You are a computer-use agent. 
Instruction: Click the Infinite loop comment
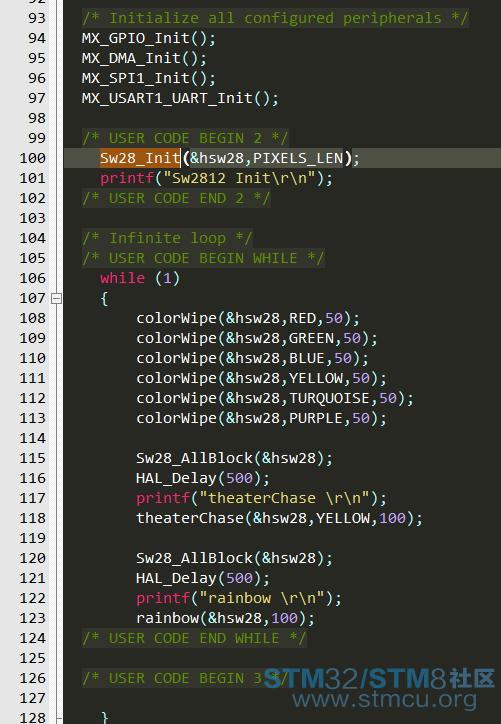[x=167, y=238]
